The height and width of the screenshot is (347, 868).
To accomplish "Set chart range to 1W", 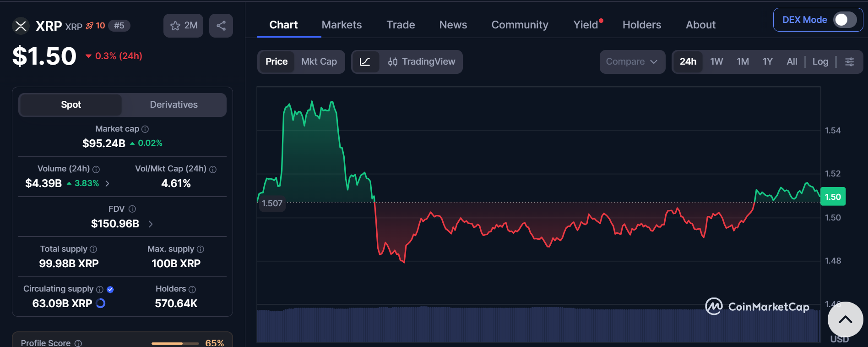I will 716,61.
